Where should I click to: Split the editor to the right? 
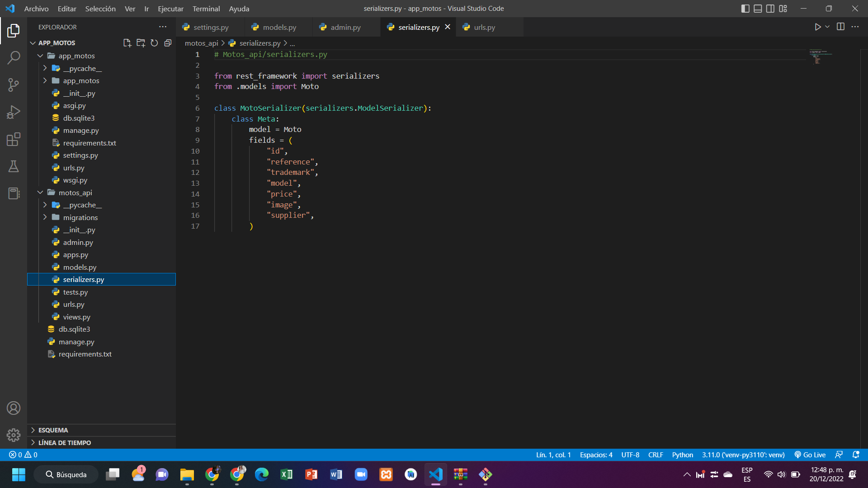tap(840, 27)
